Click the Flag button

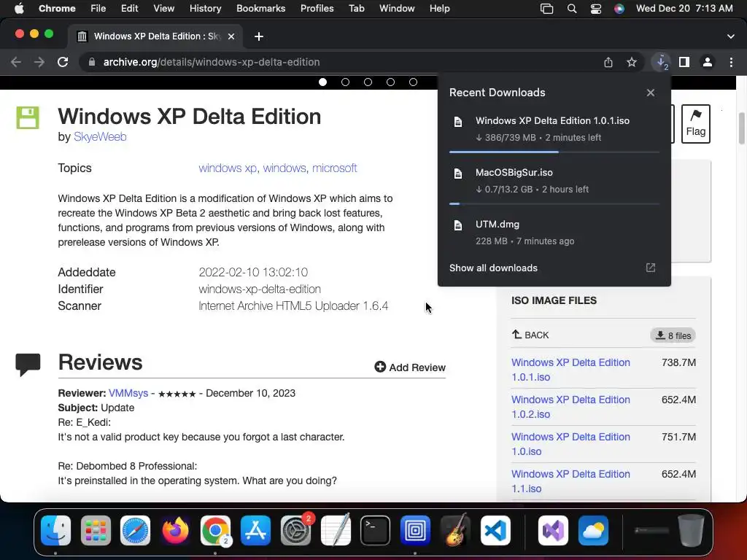tap(695, 124)
